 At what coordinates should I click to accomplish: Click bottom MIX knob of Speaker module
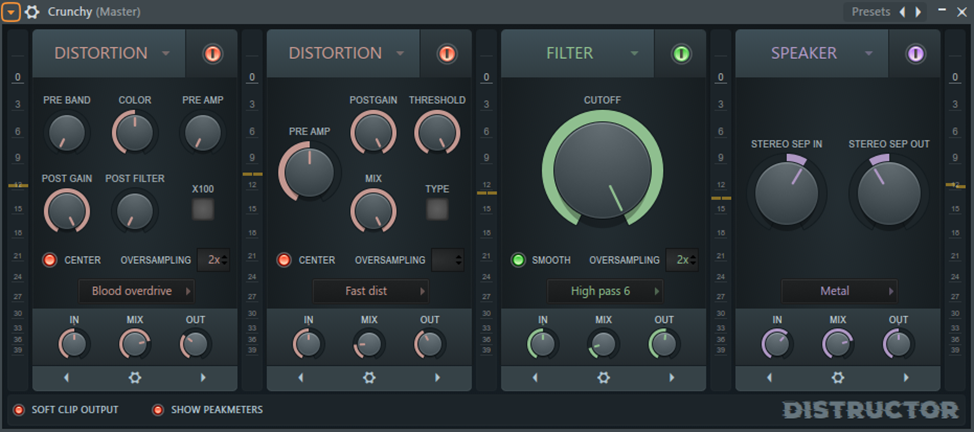click(838, 344)
